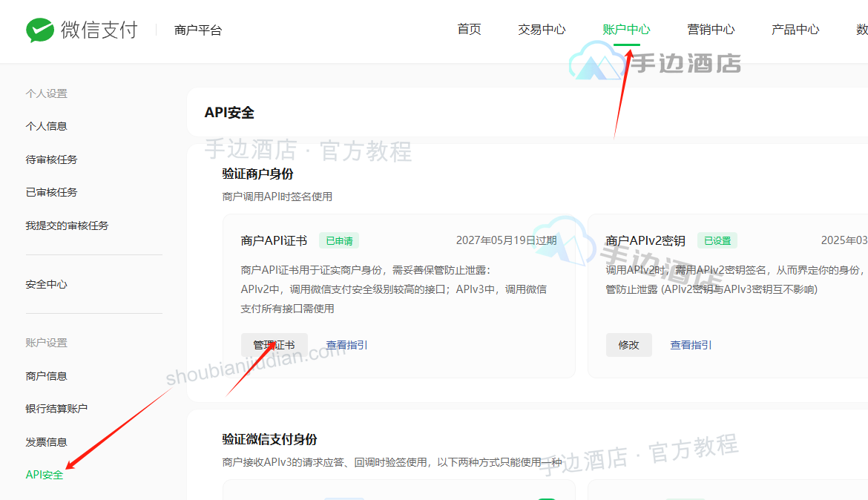The image size is (868, 500).
Task: Click 商户平台 label in the header
Action: click(197, 30)
